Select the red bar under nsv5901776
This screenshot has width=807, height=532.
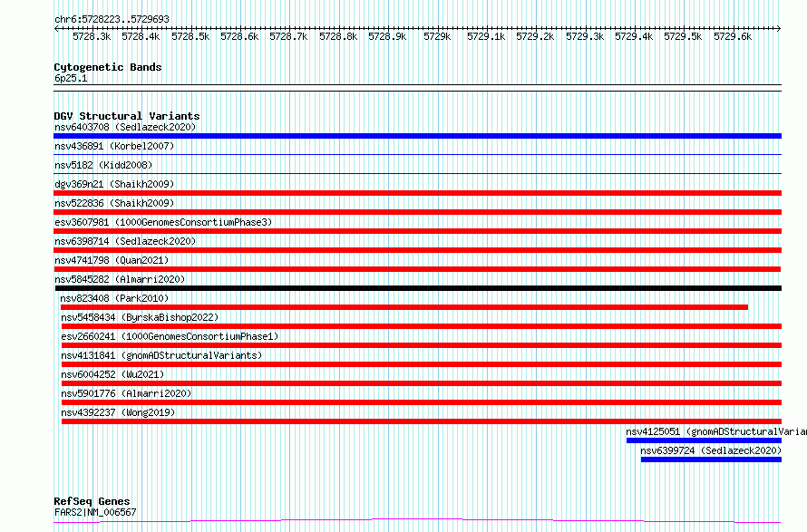[422, 402]
